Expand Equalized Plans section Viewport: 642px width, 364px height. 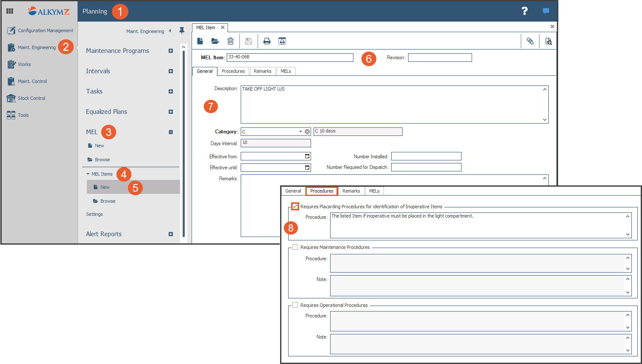pyautogui.click(x=171, y=112)
